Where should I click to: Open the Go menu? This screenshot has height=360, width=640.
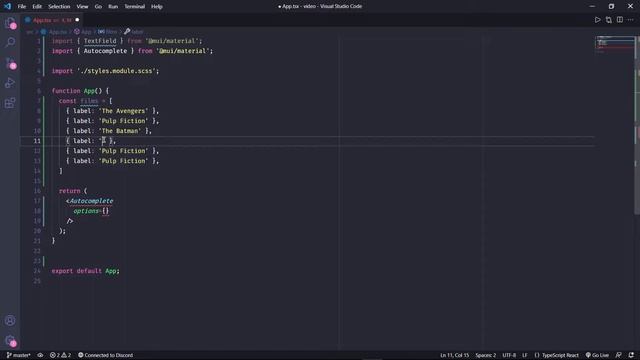click(98, 7)
